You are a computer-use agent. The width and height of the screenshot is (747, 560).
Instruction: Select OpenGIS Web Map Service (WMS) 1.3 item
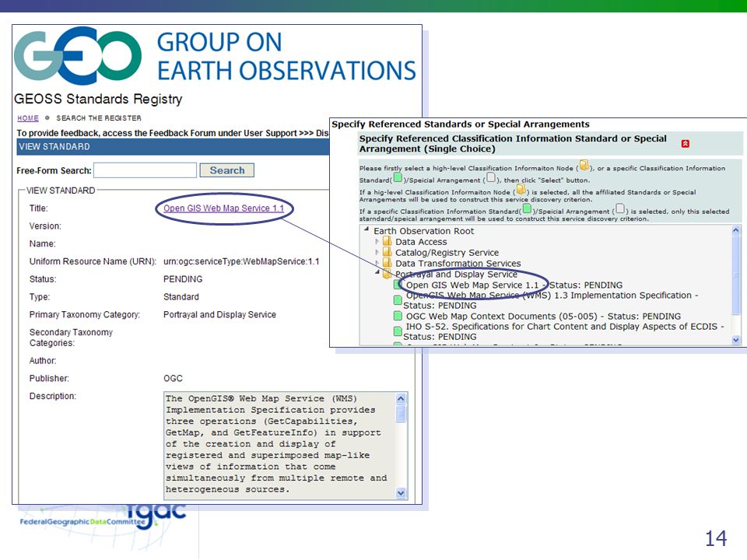(551, 300)
